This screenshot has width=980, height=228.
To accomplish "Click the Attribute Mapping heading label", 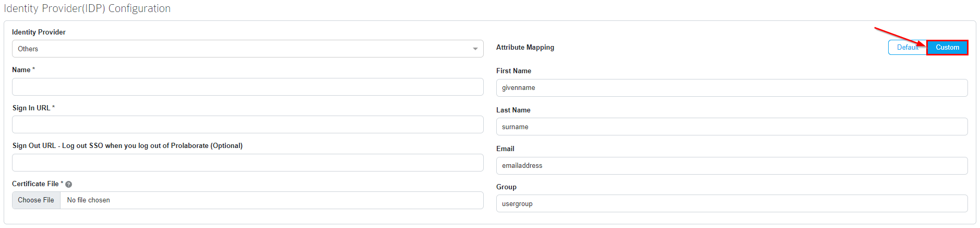I will [x=525, y=47].
